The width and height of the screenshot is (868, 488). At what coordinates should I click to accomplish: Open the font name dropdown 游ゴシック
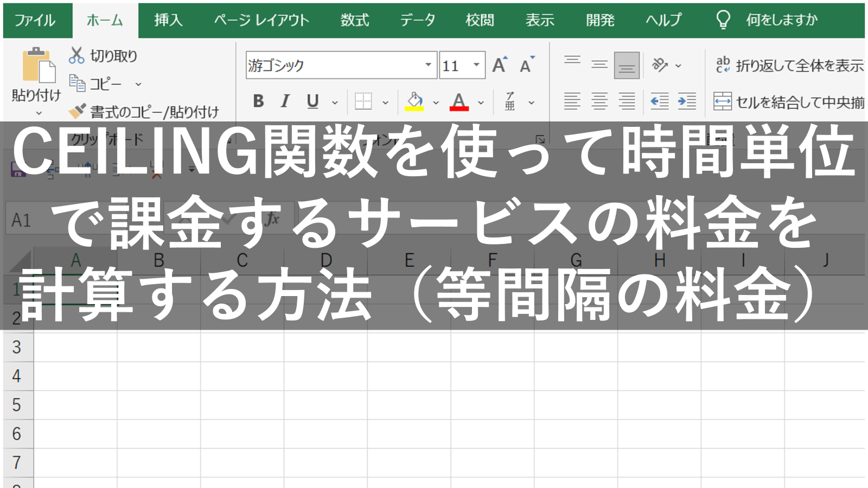pyautogui.click(x=429, y=65)
